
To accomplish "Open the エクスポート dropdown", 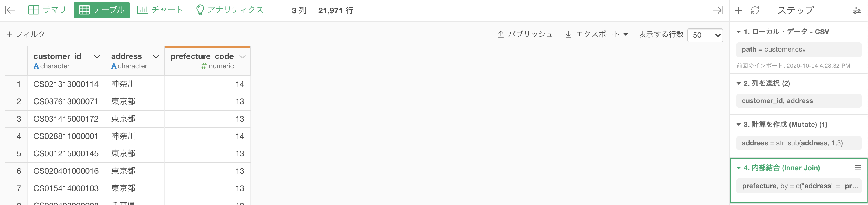I will coord(597,34).
